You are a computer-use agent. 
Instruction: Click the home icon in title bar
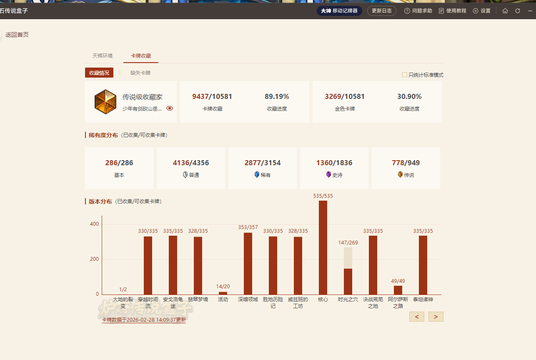[505, 11]
